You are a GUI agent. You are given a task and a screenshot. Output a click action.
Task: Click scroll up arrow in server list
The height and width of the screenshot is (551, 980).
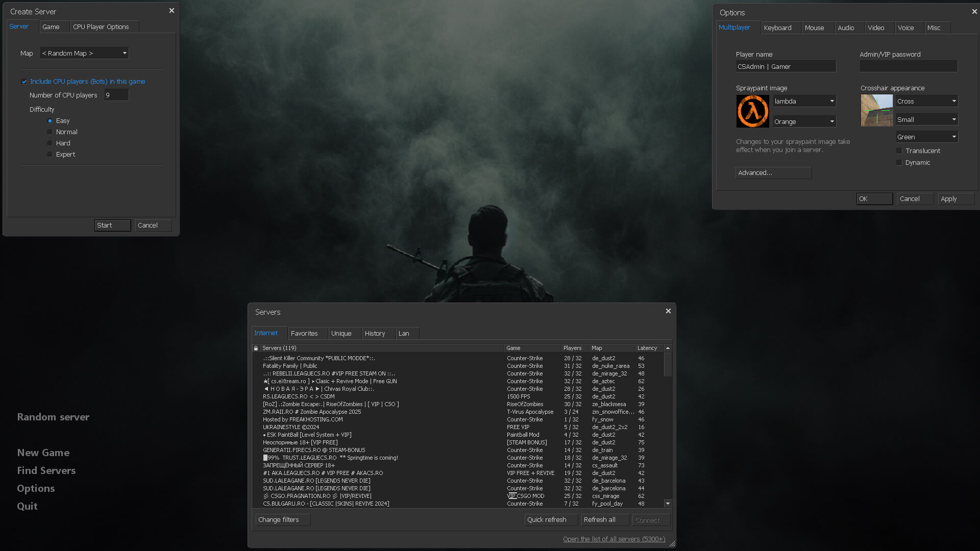coord(668,348)
